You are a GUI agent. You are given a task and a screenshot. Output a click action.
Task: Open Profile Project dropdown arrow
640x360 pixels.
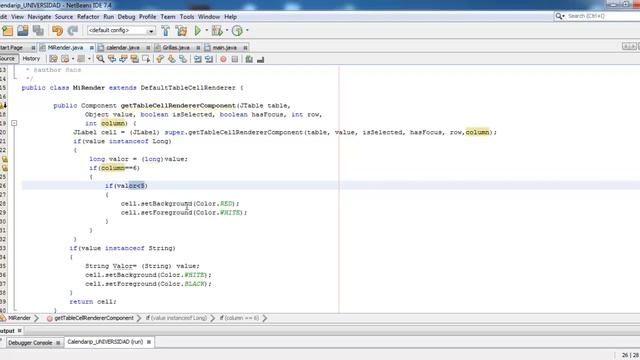click(x=247, y=31)
